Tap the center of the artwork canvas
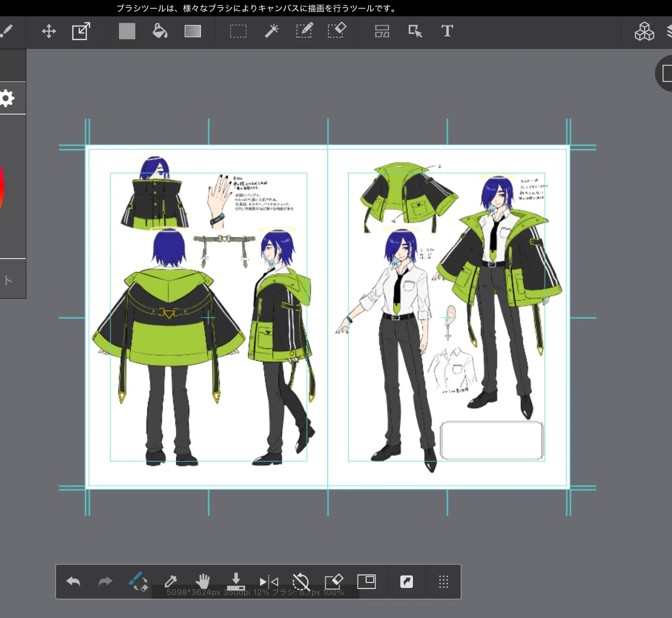Viewport: 672px width, 618px height. (x=328, y=317)
